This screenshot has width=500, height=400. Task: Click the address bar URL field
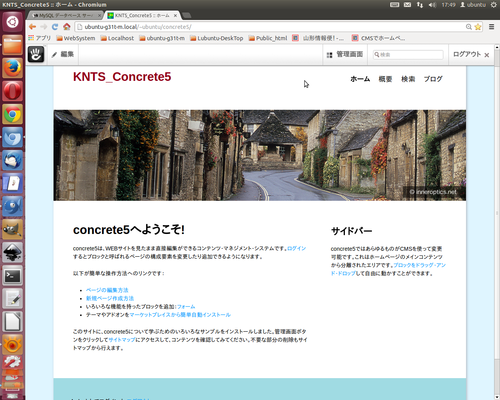point(270,27)
